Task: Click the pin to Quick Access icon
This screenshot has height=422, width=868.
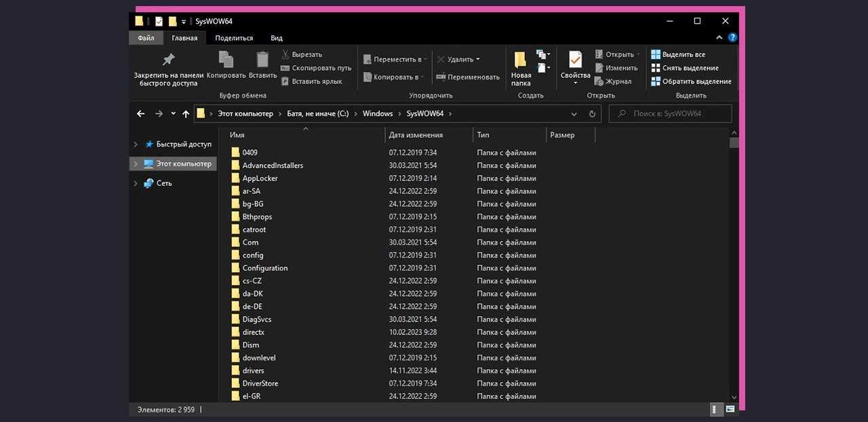Action: (168, 60)
